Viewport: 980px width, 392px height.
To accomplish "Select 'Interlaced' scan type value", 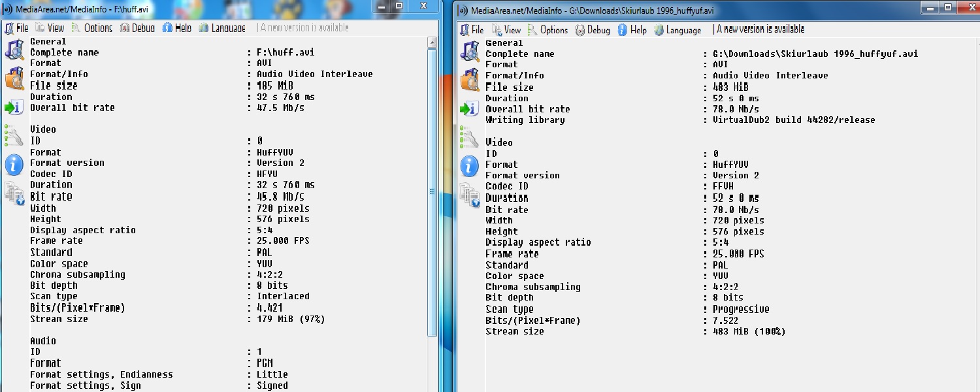I will pos(283,296).
